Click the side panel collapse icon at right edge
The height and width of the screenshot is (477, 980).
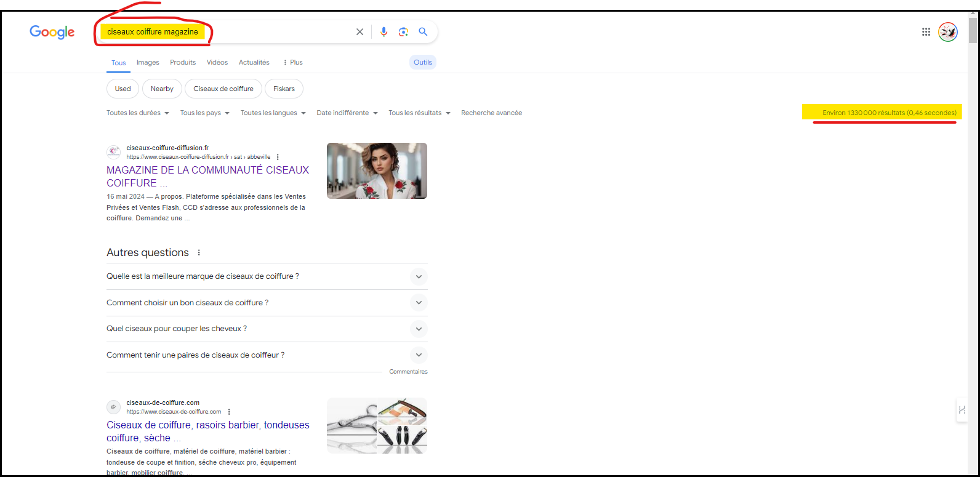pos(962,410)
